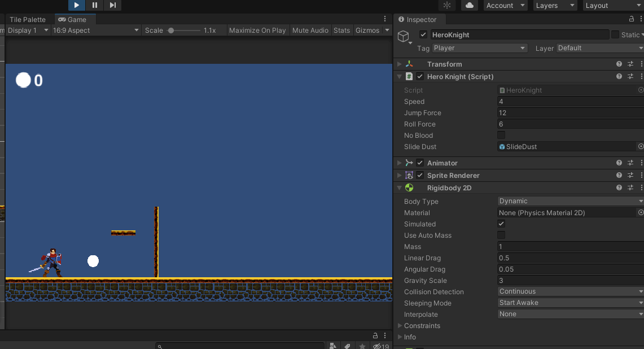Enable the No Blood checkbox

click(x=501, y=135)
